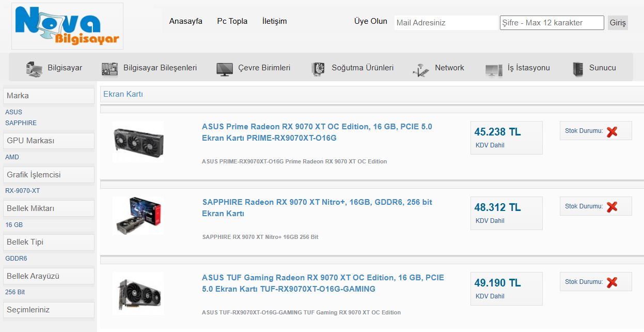Click the Network category icon
Image resolution: width=644 pixels, height=332 pixels.
tap(421, 69)
